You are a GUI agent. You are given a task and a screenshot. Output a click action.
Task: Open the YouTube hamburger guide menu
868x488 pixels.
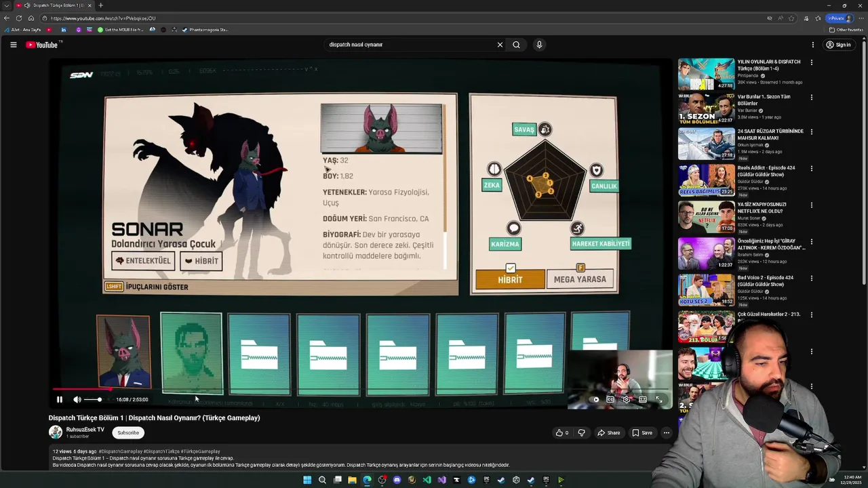pyautogui.click(x=13, y=45)
